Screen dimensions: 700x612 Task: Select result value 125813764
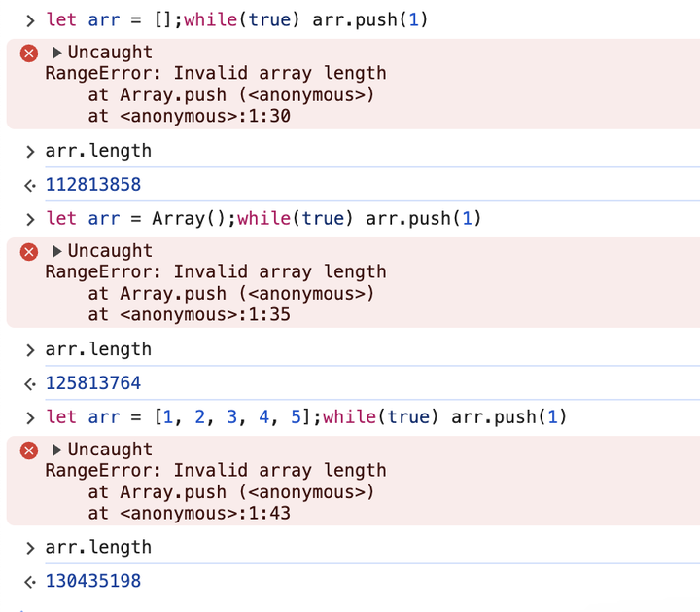(93, 383)
